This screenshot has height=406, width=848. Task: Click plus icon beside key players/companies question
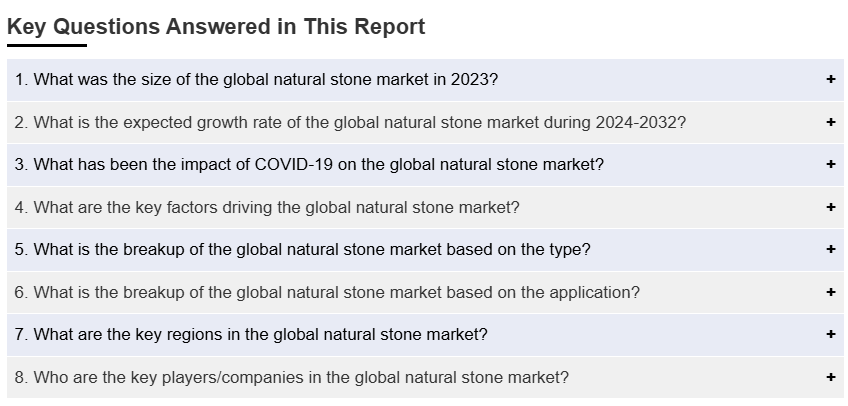coord(831,378)
